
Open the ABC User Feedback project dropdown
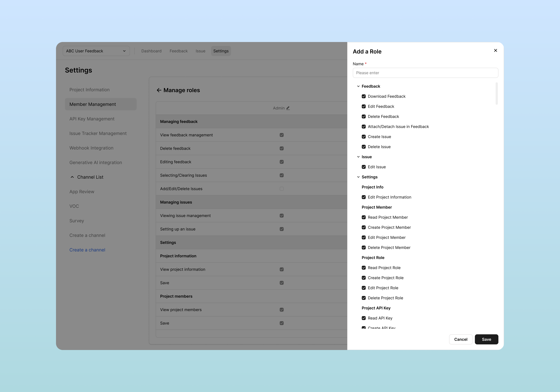tap(96, 51)
